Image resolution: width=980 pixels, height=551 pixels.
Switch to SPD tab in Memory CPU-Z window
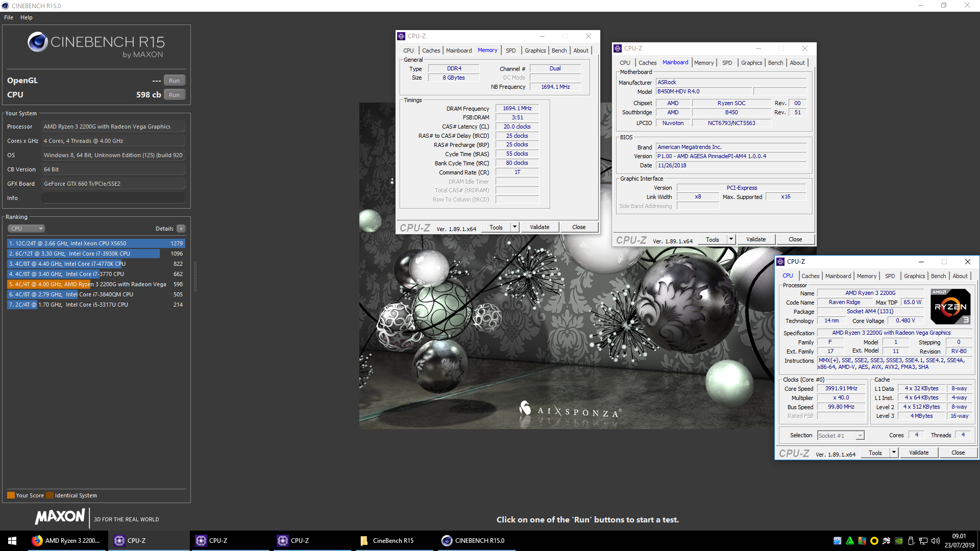tap(510, 51)
